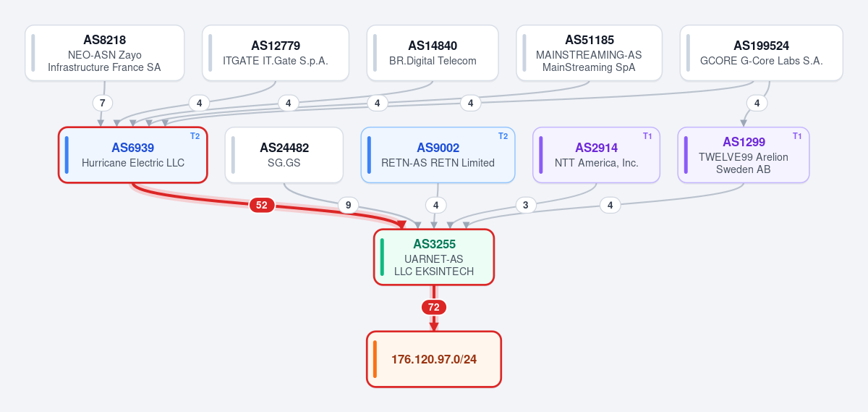Click the AS24482 SG.GS node

click(284, 155)
